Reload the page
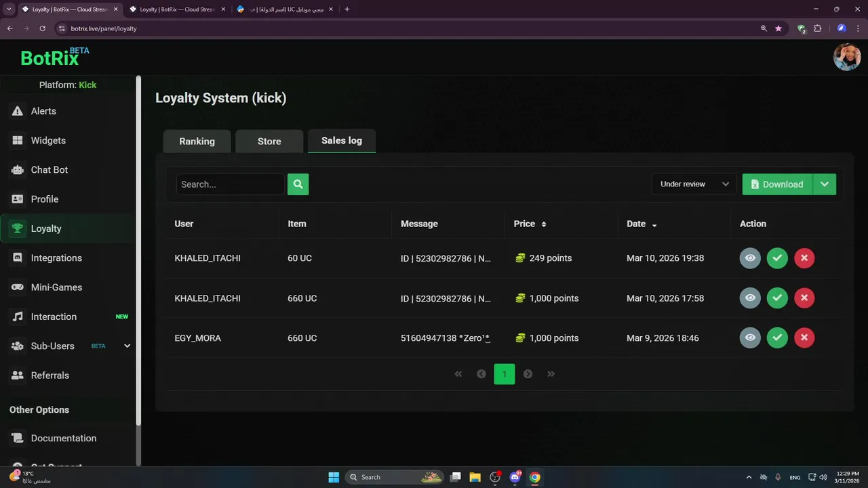This screenshot has width=868, height=488. [42, 28]
